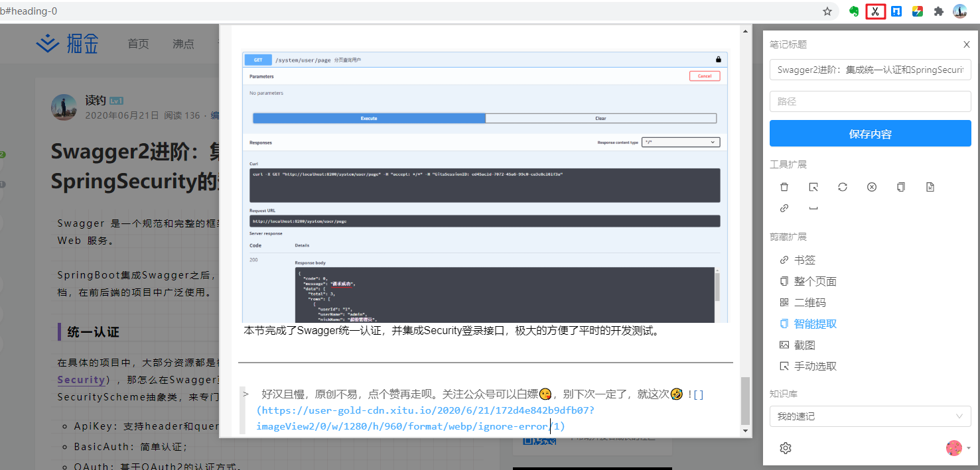Click the scroll-up arrow of the preview scrollbar
The width and height of the screenshot is (980, 470).
point(746,30)
